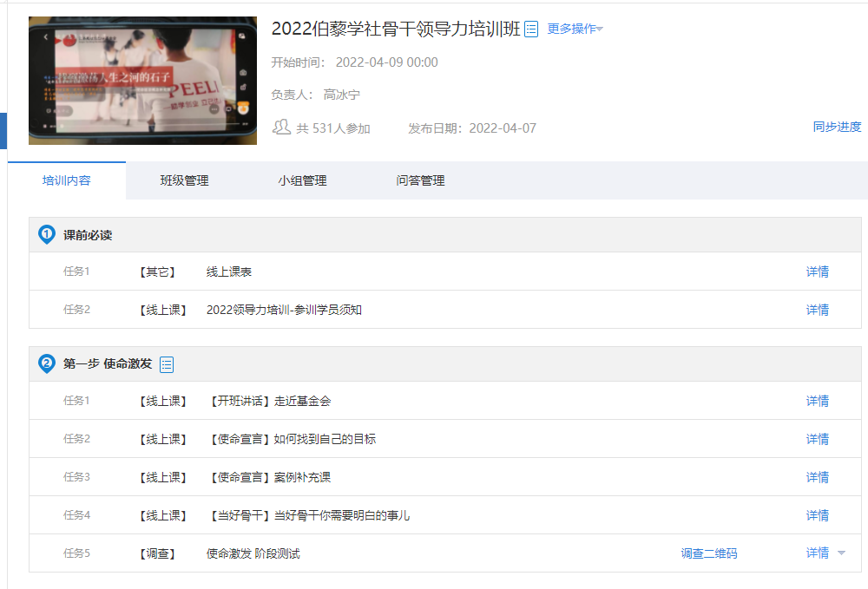View 详情 for 走近基金会 lesson
Screen dimensions: 868x589
pyautogui.click(x=817, y=401)
